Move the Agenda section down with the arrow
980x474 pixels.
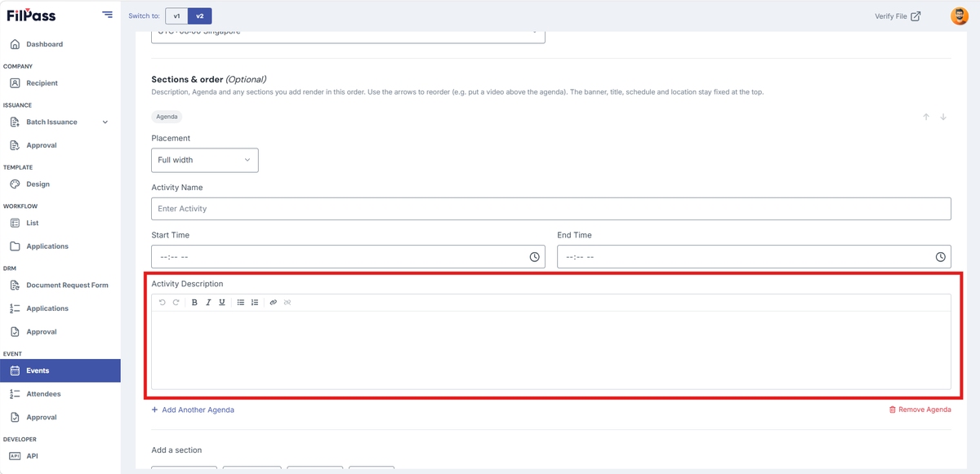[x=943, y=117]
